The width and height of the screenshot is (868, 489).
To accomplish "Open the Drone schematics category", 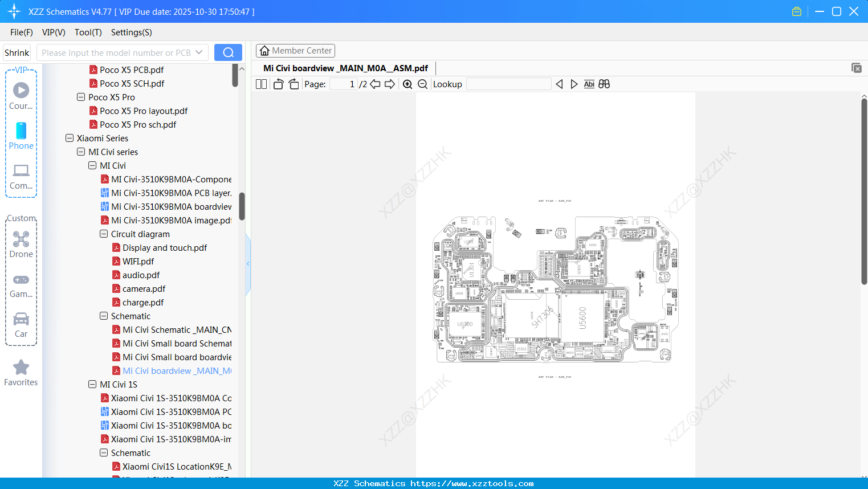I will (x=21, y=244).
